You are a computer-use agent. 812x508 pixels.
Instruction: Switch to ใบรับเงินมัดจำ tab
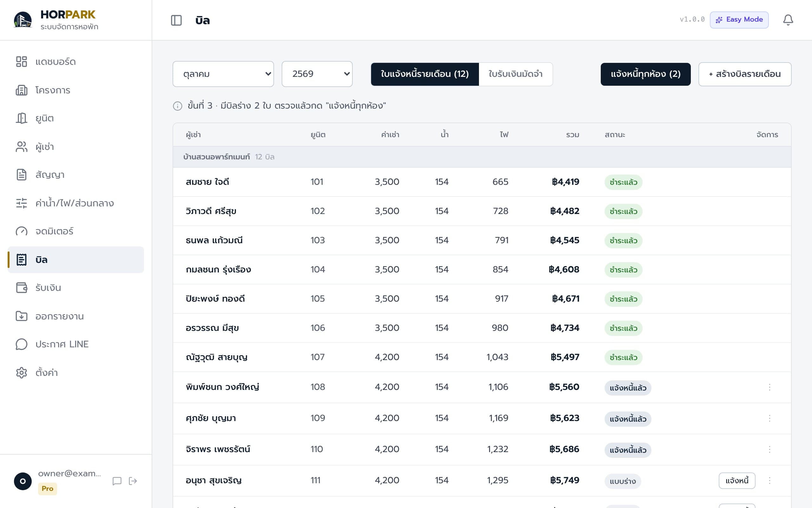coord(515,74)
